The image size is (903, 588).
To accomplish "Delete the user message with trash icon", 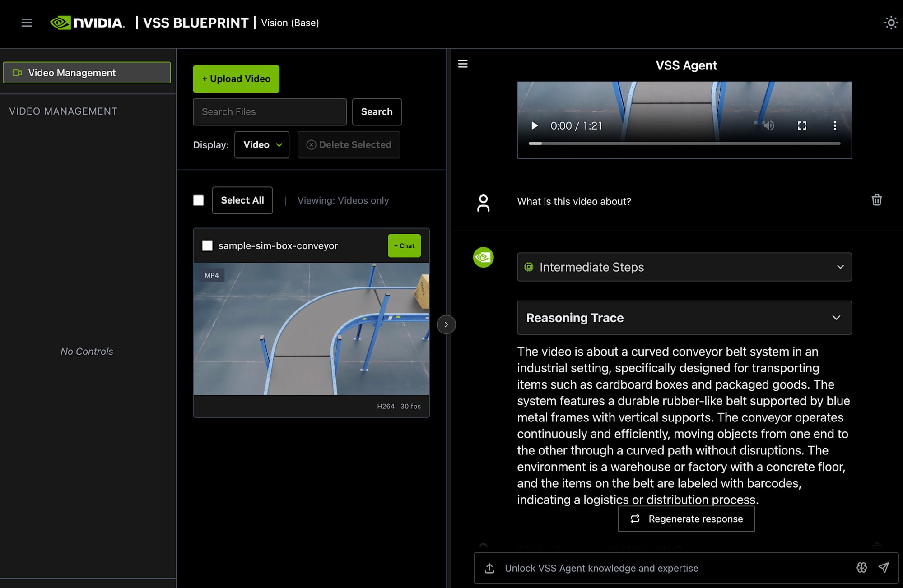I will 877,200.
